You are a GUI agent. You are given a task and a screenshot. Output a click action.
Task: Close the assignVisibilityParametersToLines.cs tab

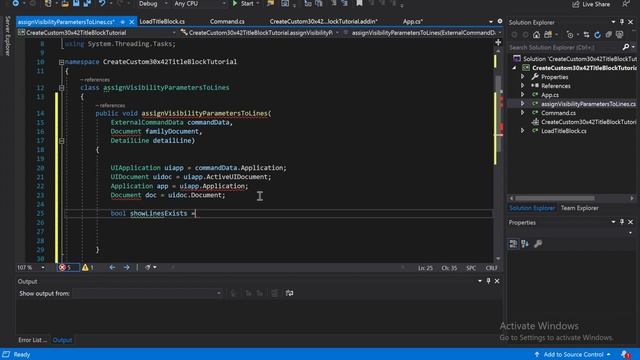pyautogui.click(x=131, y=22)
